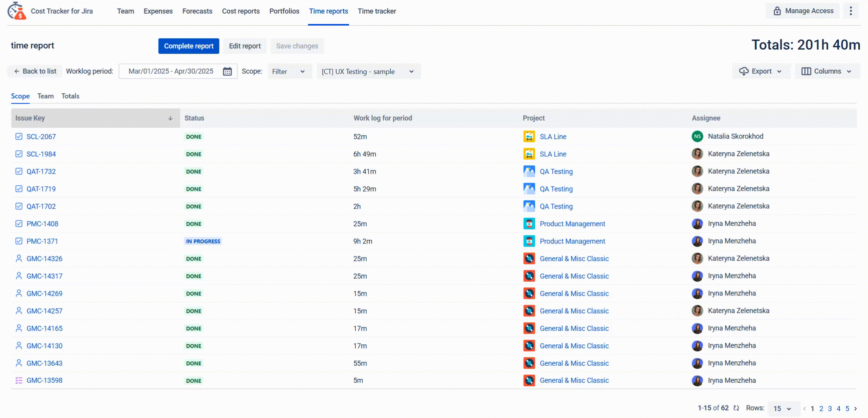Click Back to list
The width and height of the screenshot is (868, 418).
click(x=35, y=71)
